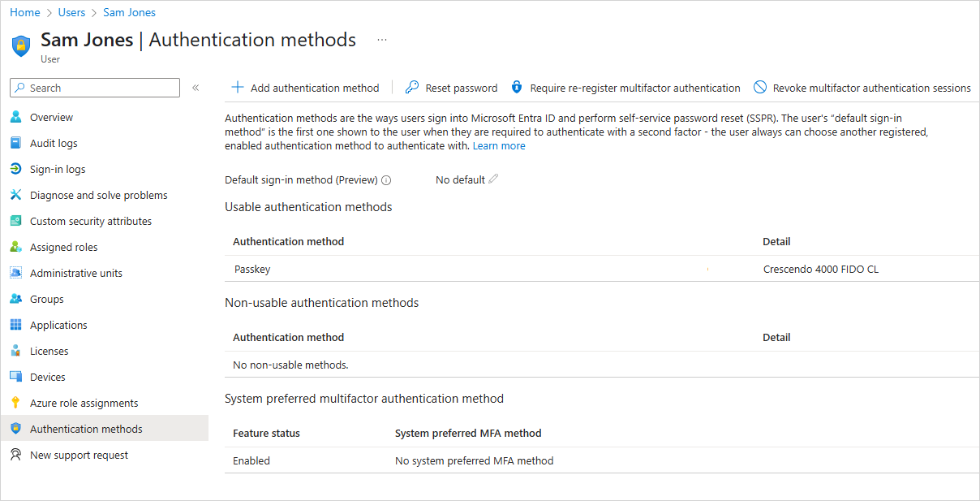Go to Home via the breadcrumb
This screenshot has height=501, width=980.
(25, 13)
